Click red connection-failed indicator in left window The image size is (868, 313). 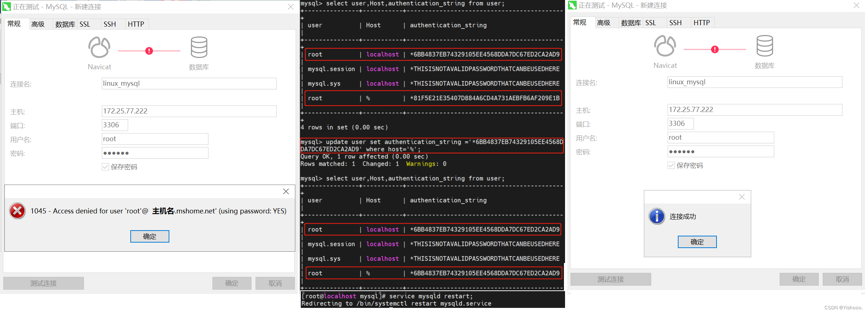149,51
